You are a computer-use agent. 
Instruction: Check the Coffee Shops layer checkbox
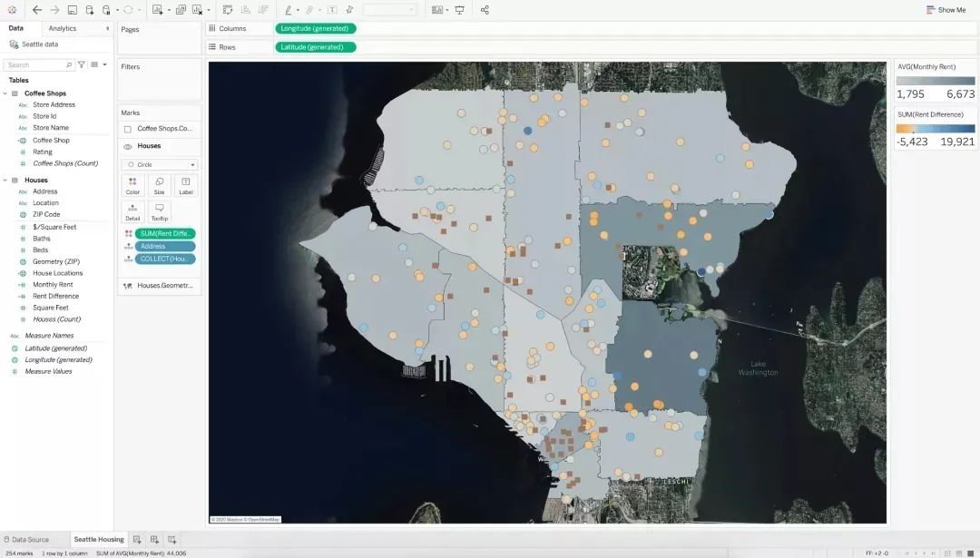(128, 129)
